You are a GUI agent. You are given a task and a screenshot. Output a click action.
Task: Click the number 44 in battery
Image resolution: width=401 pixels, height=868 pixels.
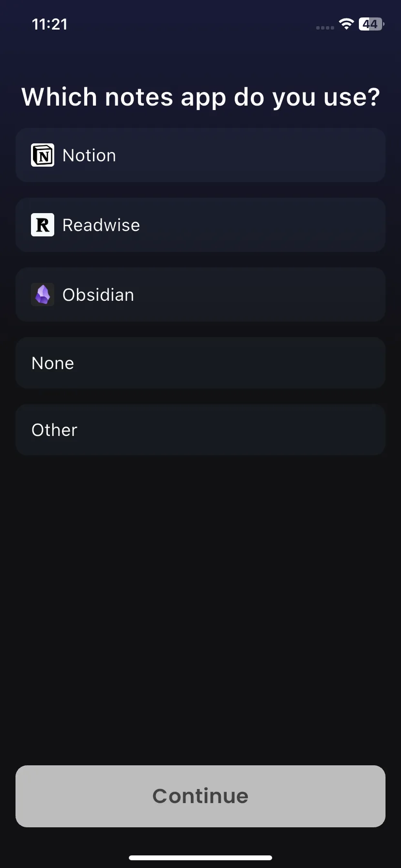click(x=370, y=24)
